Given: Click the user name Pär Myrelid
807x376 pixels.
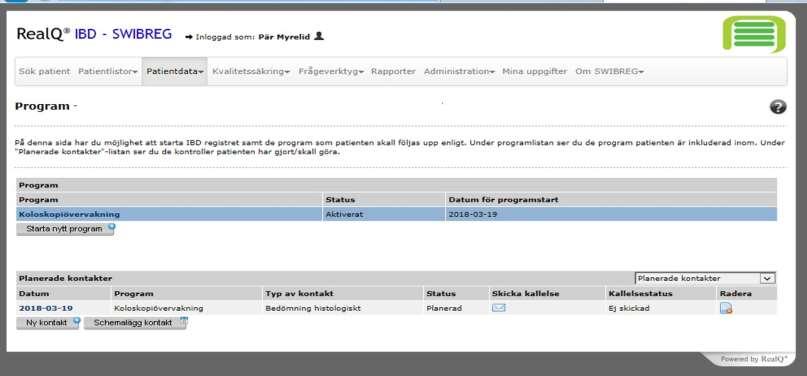Looking at the screenshot, I should 284,37.
